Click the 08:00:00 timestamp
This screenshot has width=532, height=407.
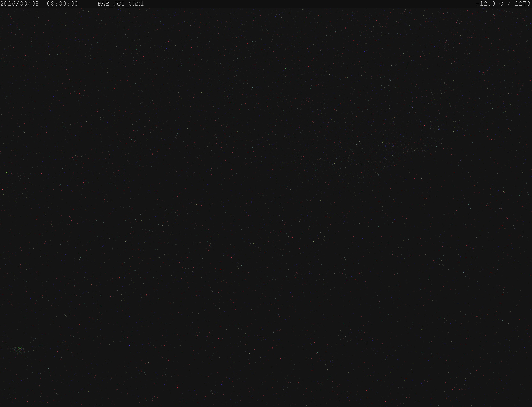(x=62, y=4)
